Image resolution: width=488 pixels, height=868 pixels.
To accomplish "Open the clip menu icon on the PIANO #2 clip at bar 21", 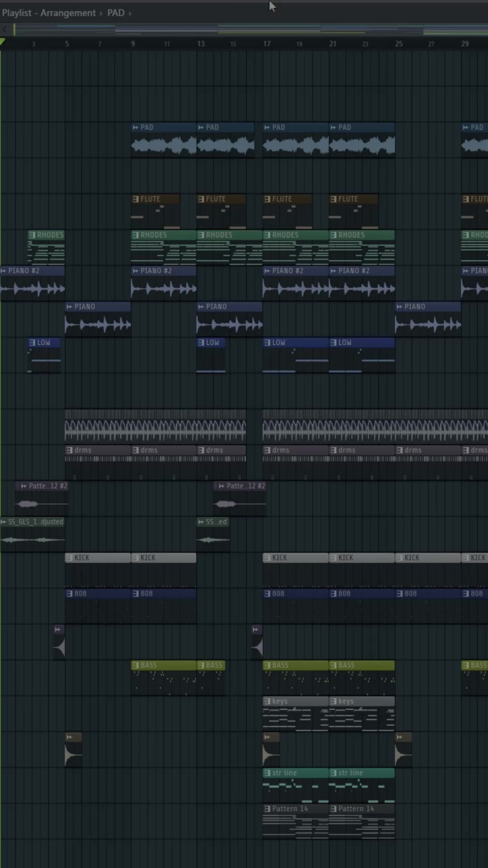I will tap(333, 271).
